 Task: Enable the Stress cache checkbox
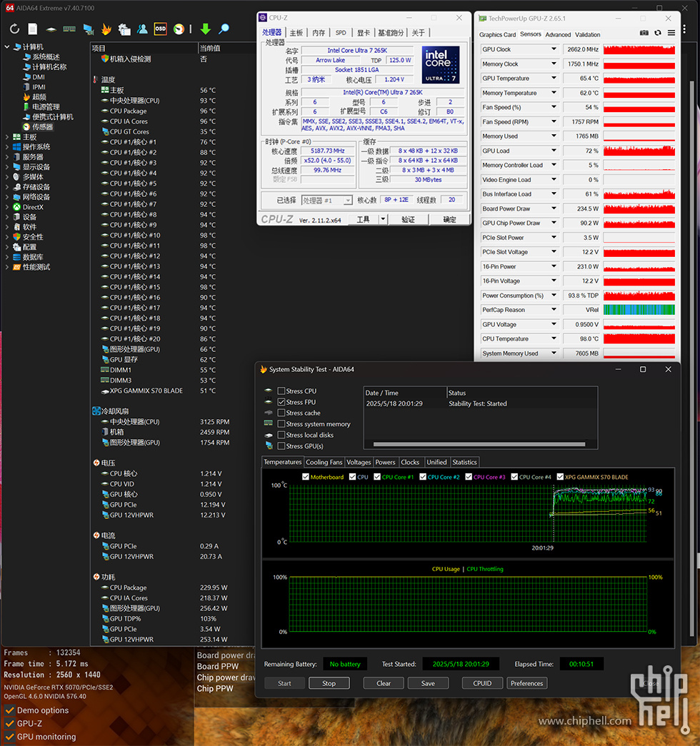281,413
